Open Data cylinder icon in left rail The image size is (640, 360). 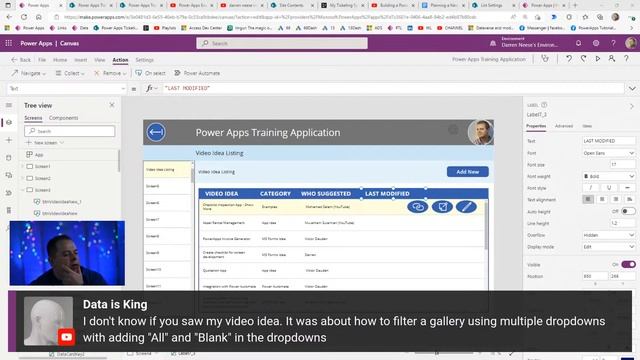coord(9,158)
